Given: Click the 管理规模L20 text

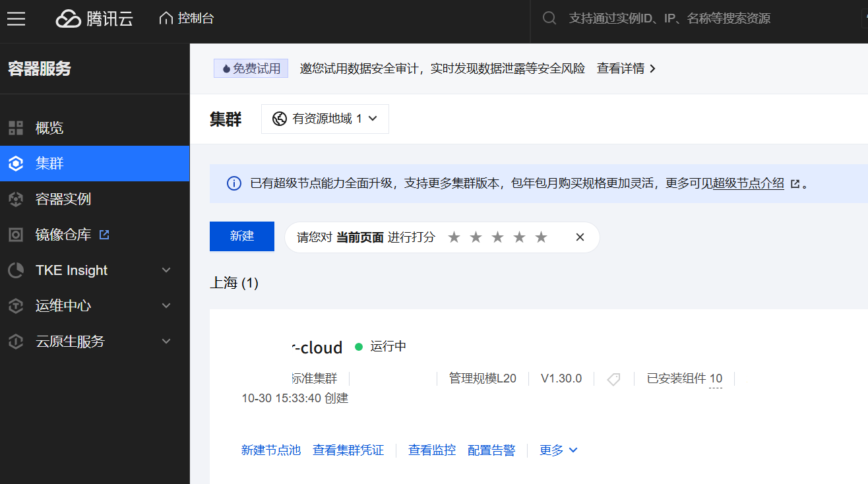Looking at the screenshot, I should tap(483, 378).
